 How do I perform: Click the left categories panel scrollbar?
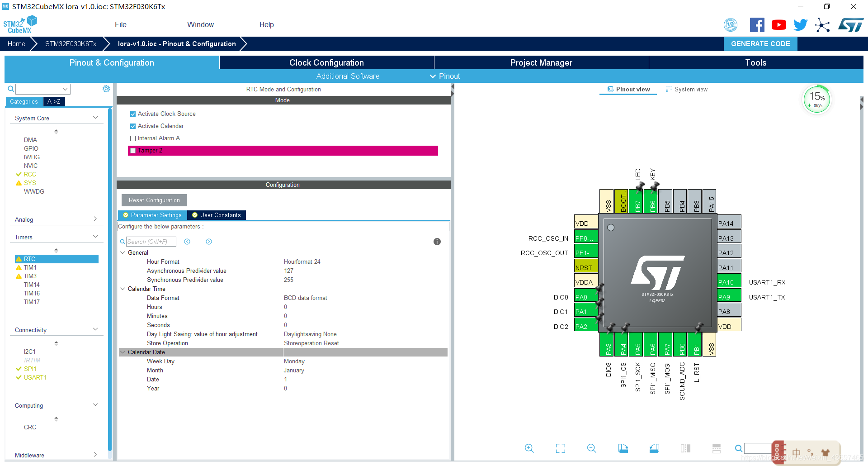[110, 280]
